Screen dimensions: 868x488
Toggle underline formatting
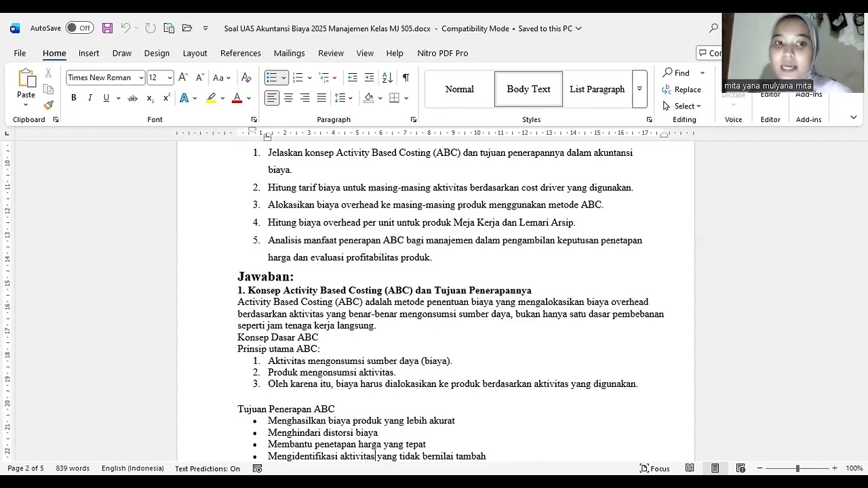pyautogui.click(x=106, y=98)
